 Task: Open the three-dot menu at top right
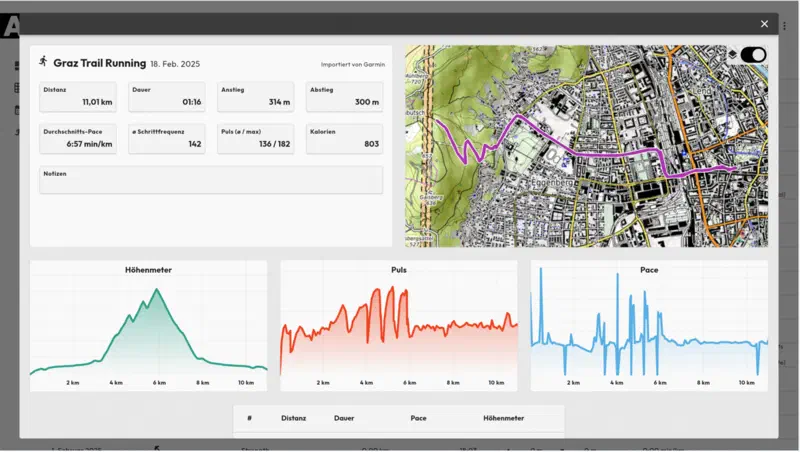click(x=785, y=25)
